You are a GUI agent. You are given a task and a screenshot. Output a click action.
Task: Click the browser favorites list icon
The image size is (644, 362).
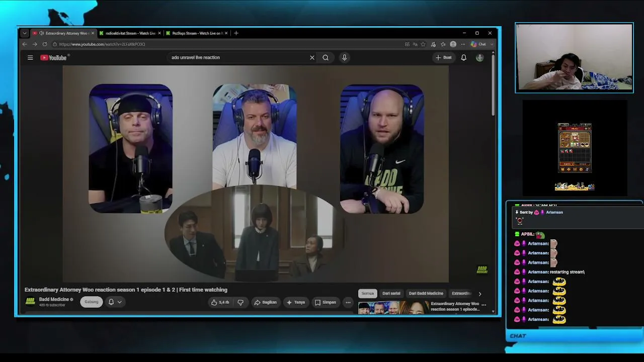[443, 44]
